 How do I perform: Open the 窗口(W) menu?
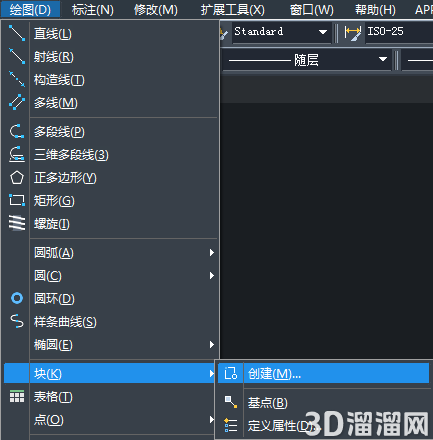(x=312, y=10)
